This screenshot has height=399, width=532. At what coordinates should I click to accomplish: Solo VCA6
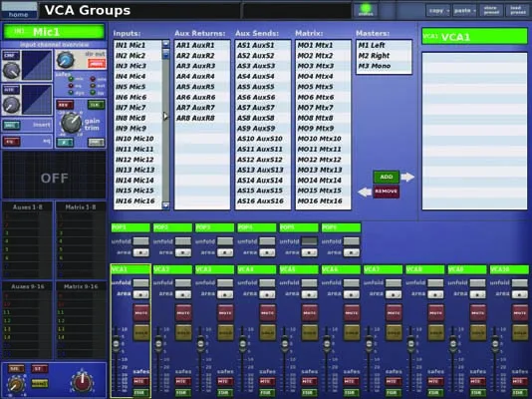point(352,332)
